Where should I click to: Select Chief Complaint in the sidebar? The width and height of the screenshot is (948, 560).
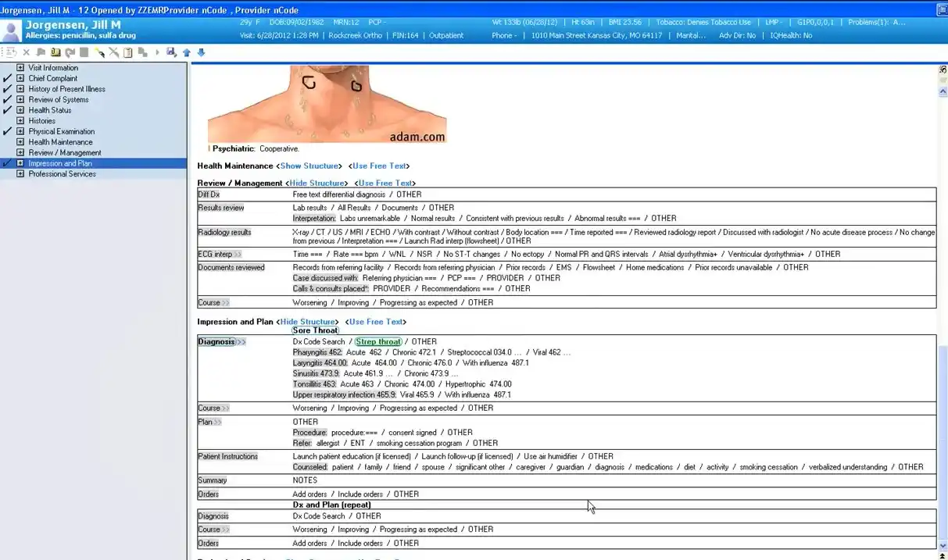52,78
